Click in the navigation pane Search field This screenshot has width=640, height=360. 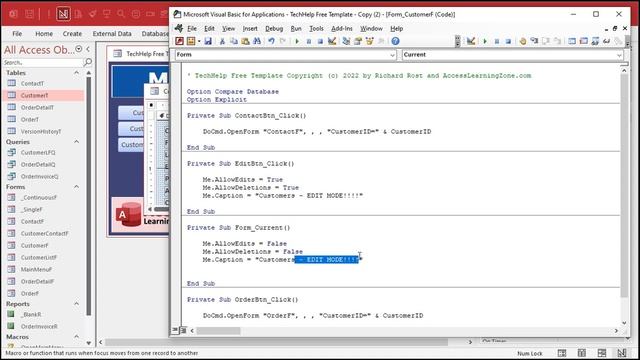click(42, 62)
